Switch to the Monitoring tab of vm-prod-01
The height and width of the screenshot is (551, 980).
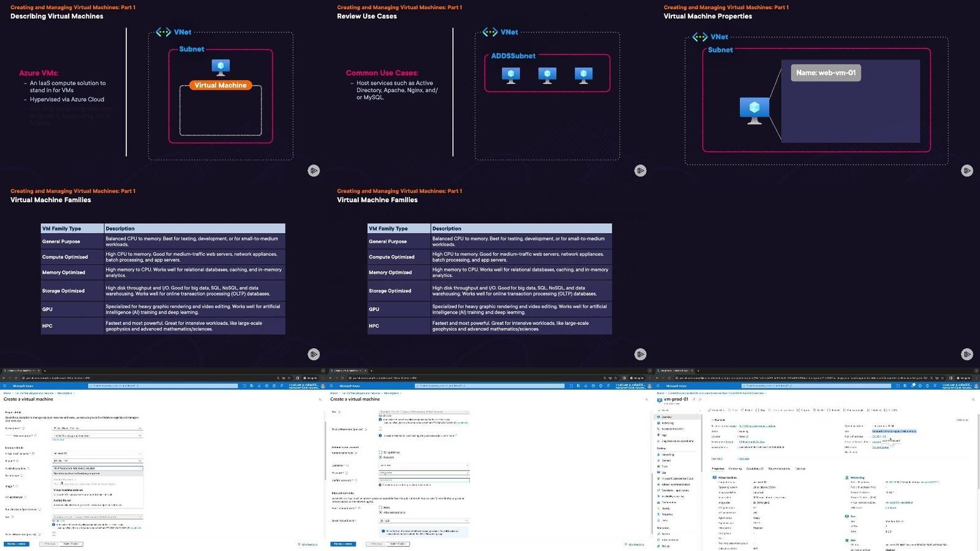point(735,469)
